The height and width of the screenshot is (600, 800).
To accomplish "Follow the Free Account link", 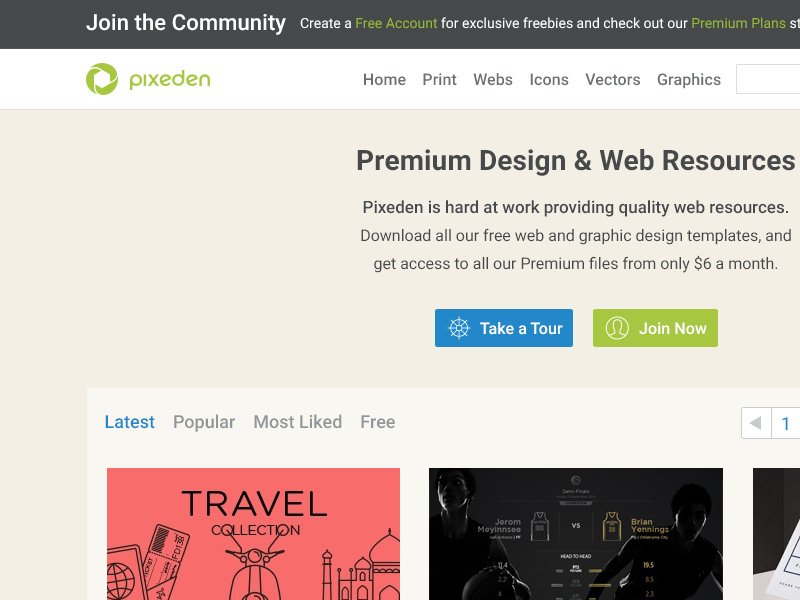I will coord(396,23).
